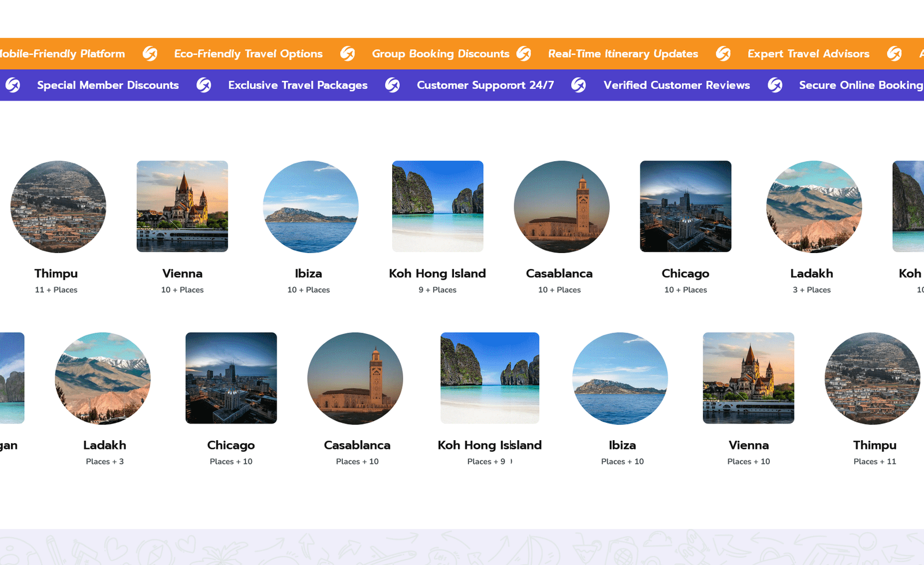Open the Koh Hong Island title, first row

pyautogui.click(x=438, y=273)
